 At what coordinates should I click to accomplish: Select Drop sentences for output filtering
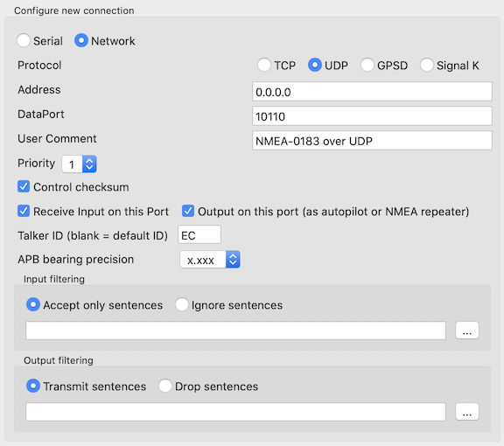pos(164,386)
